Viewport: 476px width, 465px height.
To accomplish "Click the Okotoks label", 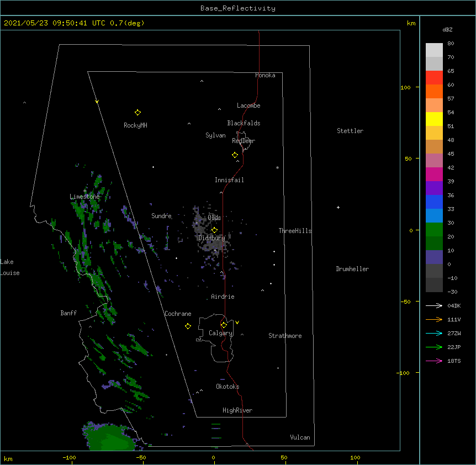I will coord(228,387).
